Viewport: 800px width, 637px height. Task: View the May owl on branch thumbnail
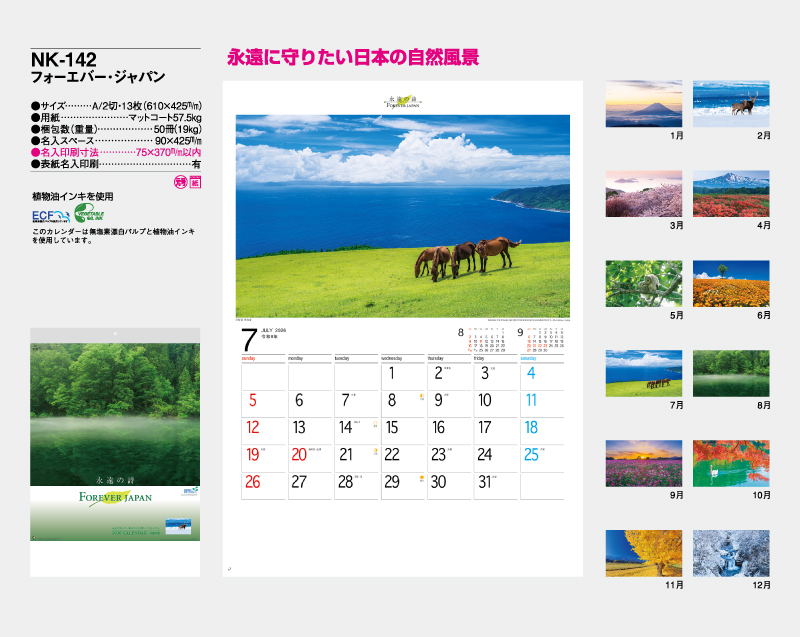point(644,284)
